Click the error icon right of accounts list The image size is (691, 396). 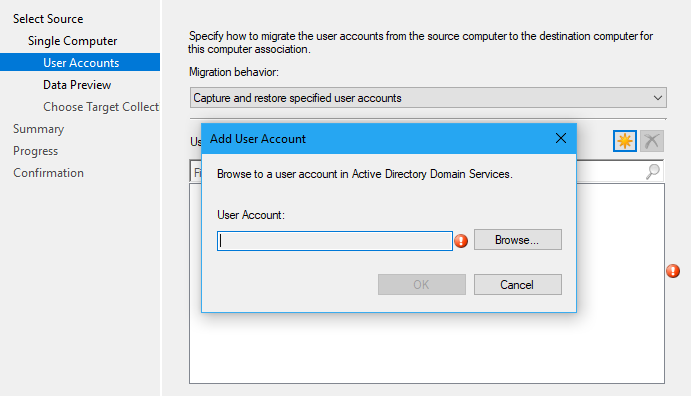click(x=673, y=271)
